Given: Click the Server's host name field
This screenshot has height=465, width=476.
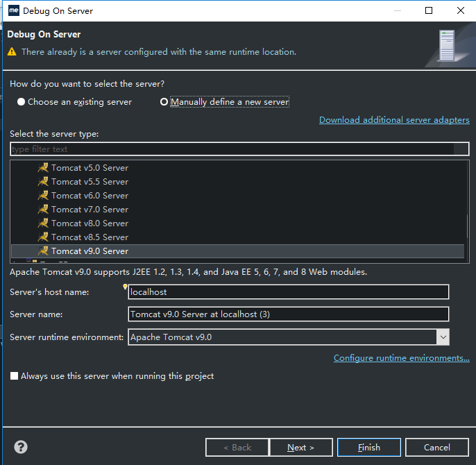Looking at the screenshot, I should coord(289,292).
